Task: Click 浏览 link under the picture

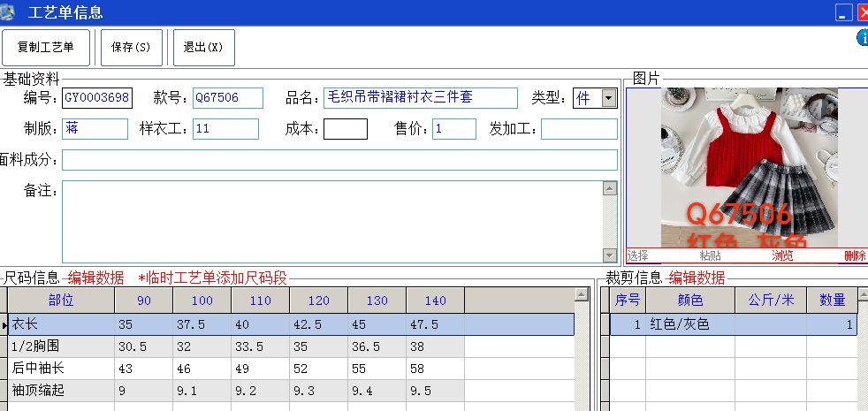Action: pyautogui.click(x=782, y=256)
